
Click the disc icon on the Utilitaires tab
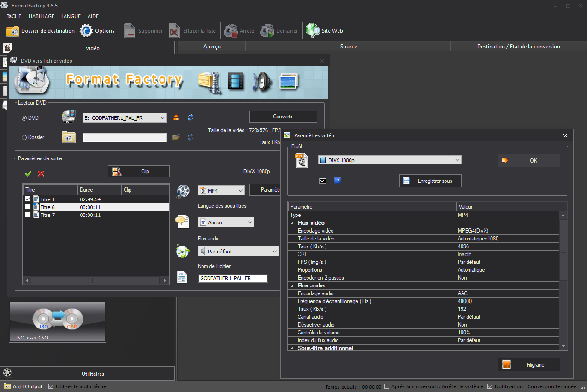(7, 373)
